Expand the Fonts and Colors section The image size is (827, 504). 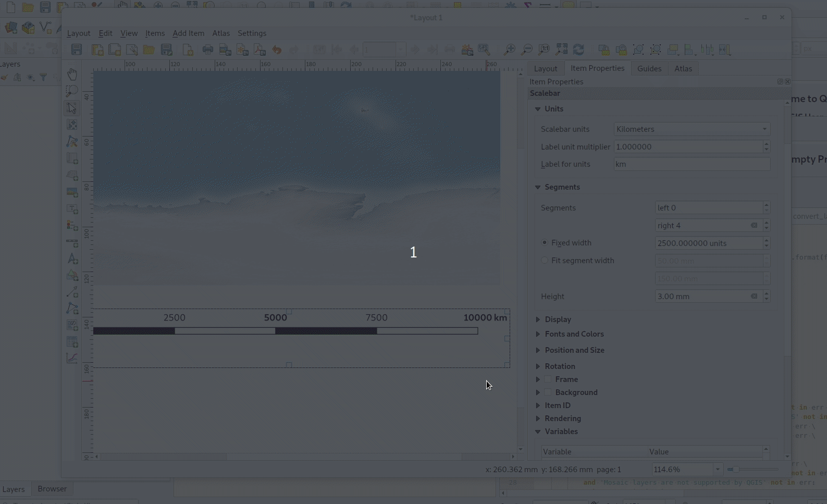[x=574, y=334]
